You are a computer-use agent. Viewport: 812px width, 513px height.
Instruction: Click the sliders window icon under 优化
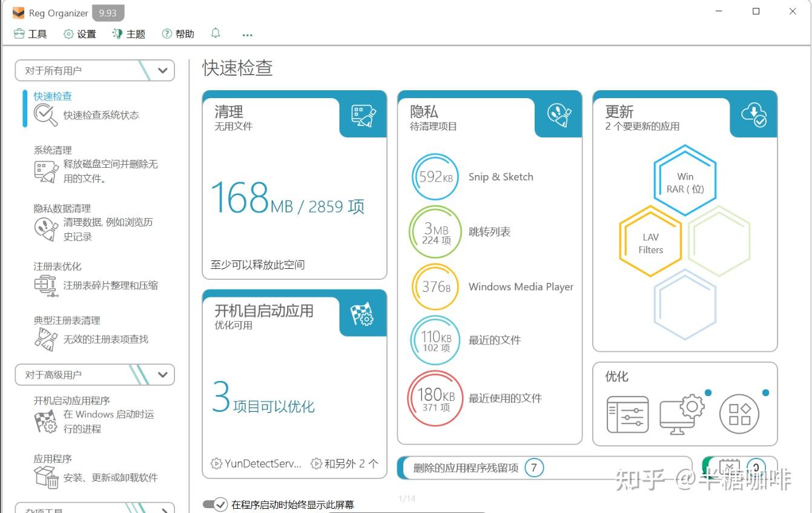click(627, 415)
